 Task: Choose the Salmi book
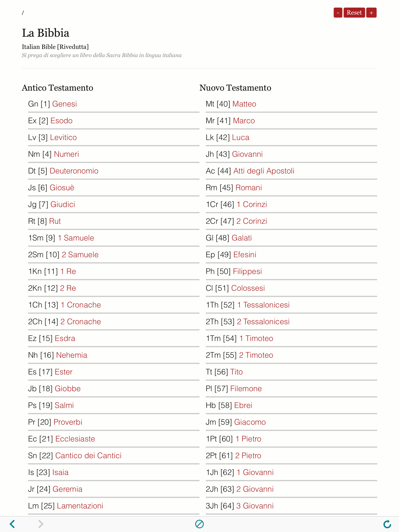pyautogui.click(x=64, y=405)
